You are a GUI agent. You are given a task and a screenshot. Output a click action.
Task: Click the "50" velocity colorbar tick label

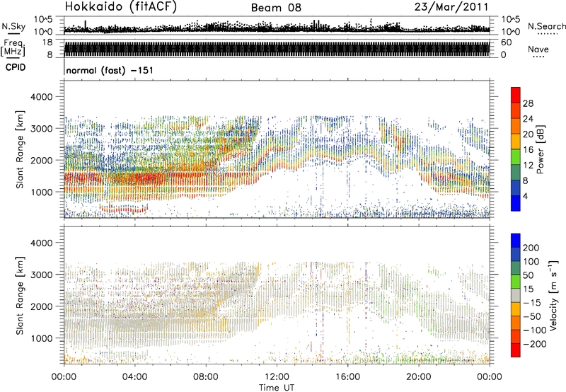click(528, 275)
